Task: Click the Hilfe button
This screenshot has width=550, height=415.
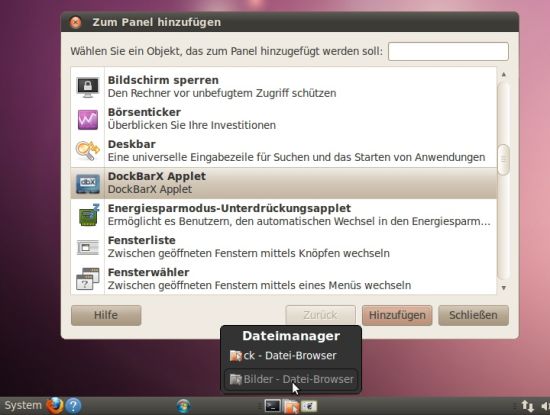Action: tap(106, 315)
